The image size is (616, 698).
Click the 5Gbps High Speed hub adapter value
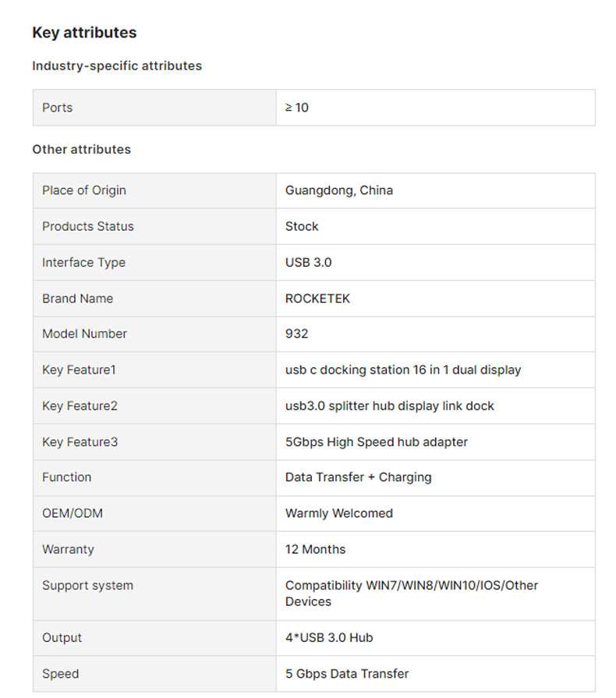pyautogui.click(x=377, y=442)
